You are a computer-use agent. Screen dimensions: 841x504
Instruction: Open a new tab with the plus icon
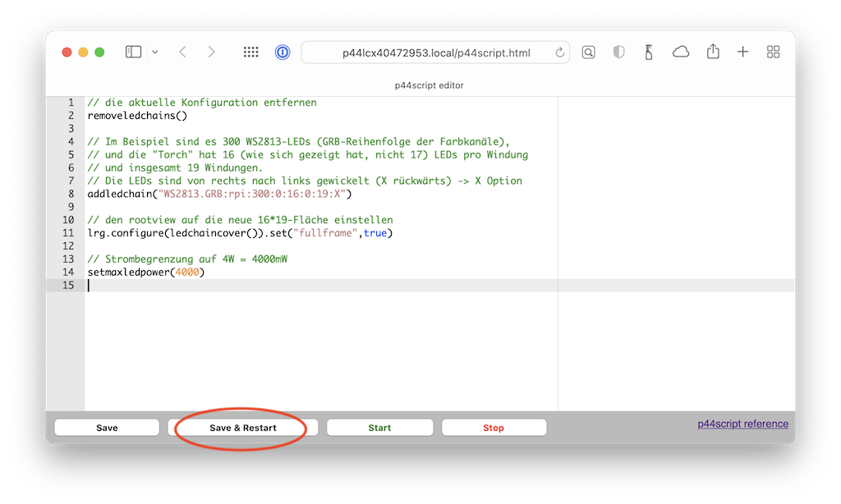742,51
